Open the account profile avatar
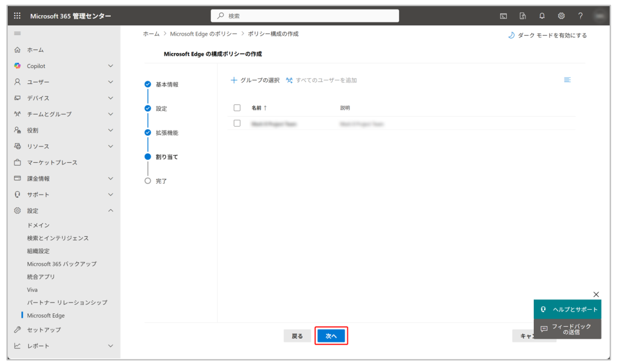Viewport: 617px width, 364px height. [x=600, y=16]
